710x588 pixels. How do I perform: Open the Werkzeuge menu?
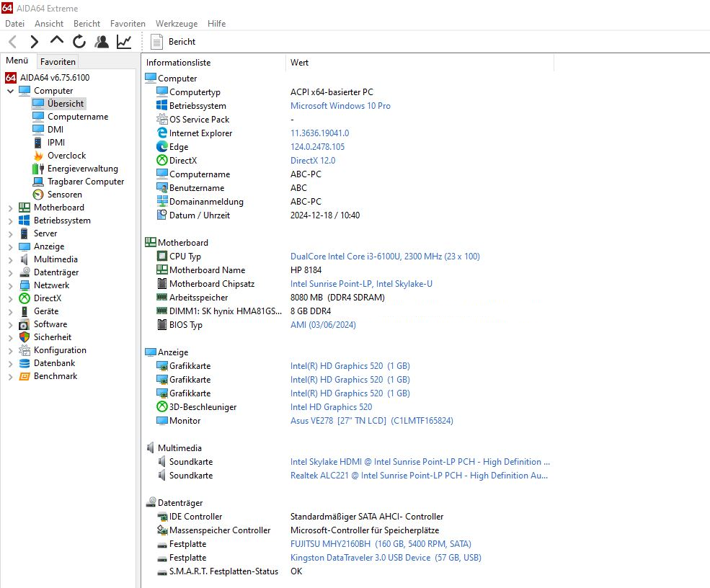176,24
